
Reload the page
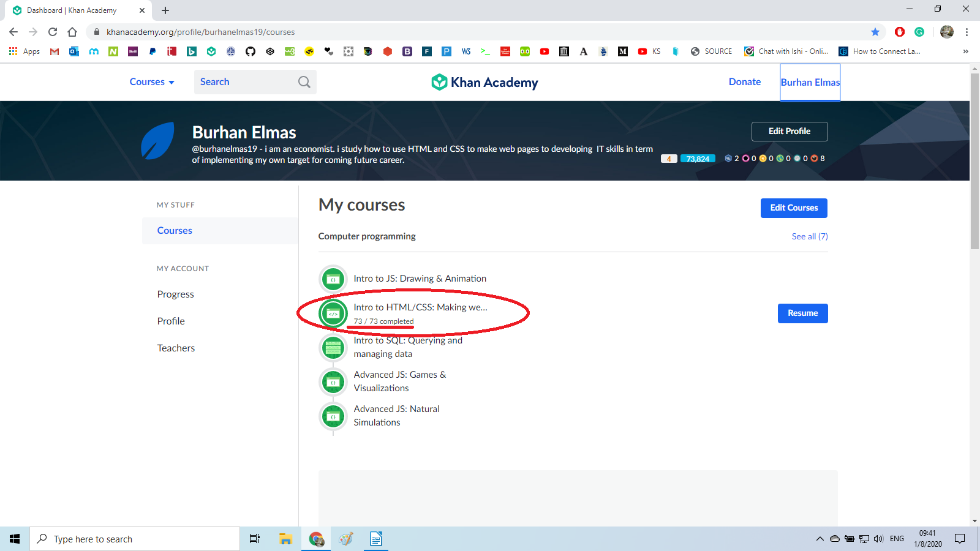click(53, 32)
